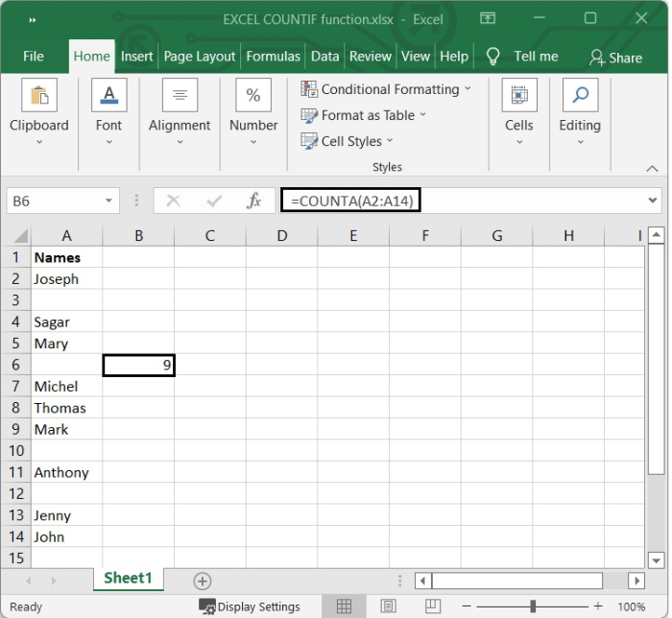This screenshot has height=618, width=672.
Task: Click the Conditional Formatting icon
Action: (x=309, y=89)
